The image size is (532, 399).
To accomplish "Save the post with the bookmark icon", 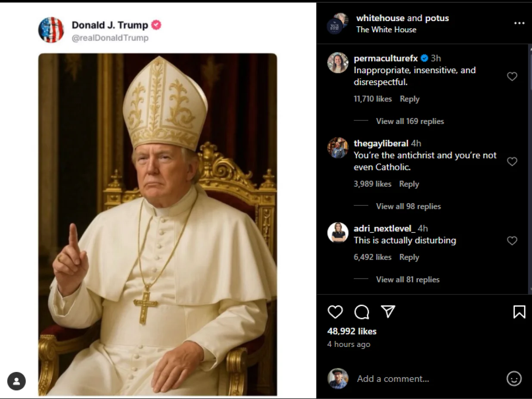I will click(x=519, y=312).
